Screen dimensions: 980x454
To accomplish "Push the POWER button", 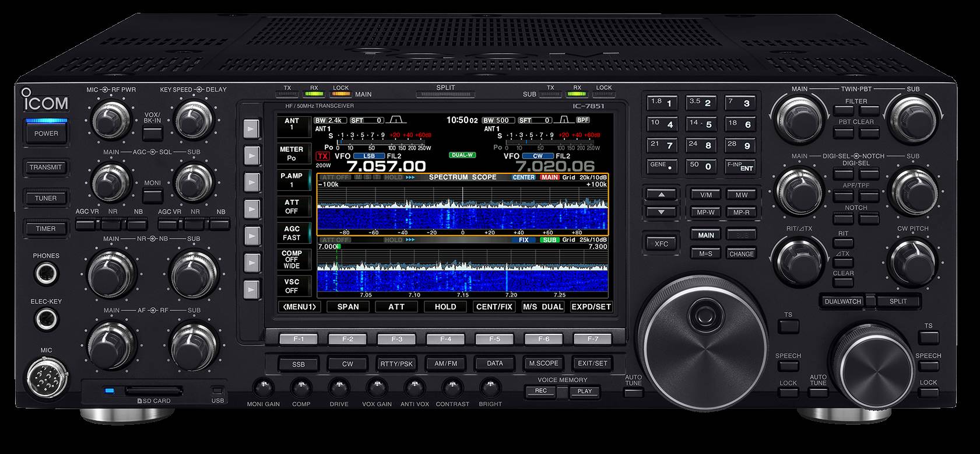I will pyautogui.click(x=46, y=133).
